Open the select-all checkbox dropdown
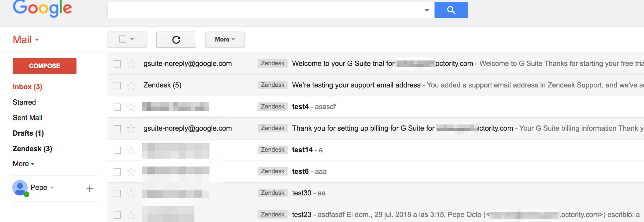Viewport: 644px width, 222px height. 132,39
